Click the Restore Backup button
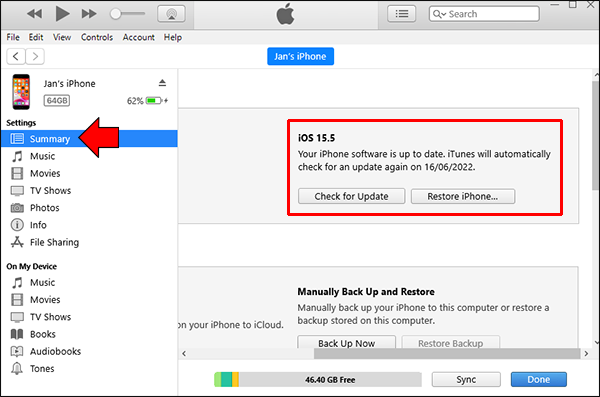The width and height of the screenshot is (600, 397). point(450,342)
